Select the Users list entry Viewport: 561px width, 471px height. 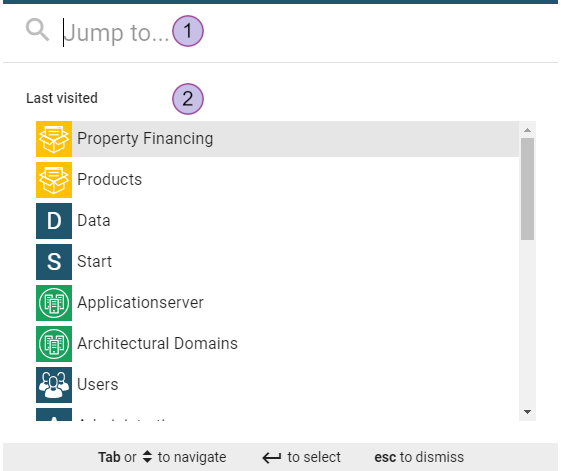[277, 385]
